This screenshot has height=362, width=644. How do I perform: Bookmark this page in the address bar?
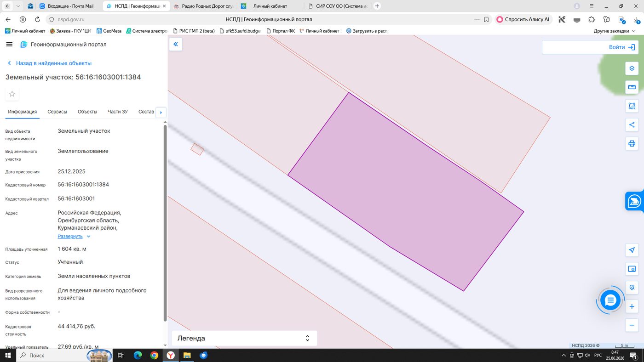point(486,20)
